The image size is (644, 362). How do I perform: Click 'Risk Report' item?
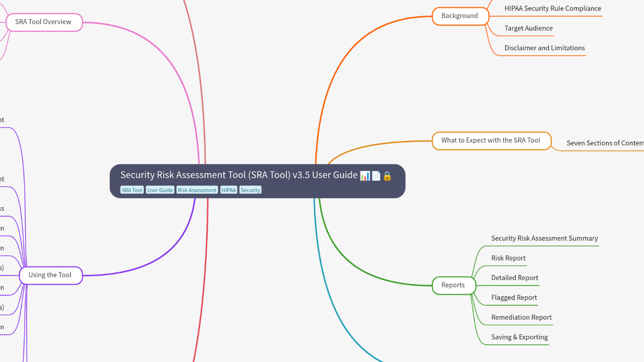click(508, 258)
